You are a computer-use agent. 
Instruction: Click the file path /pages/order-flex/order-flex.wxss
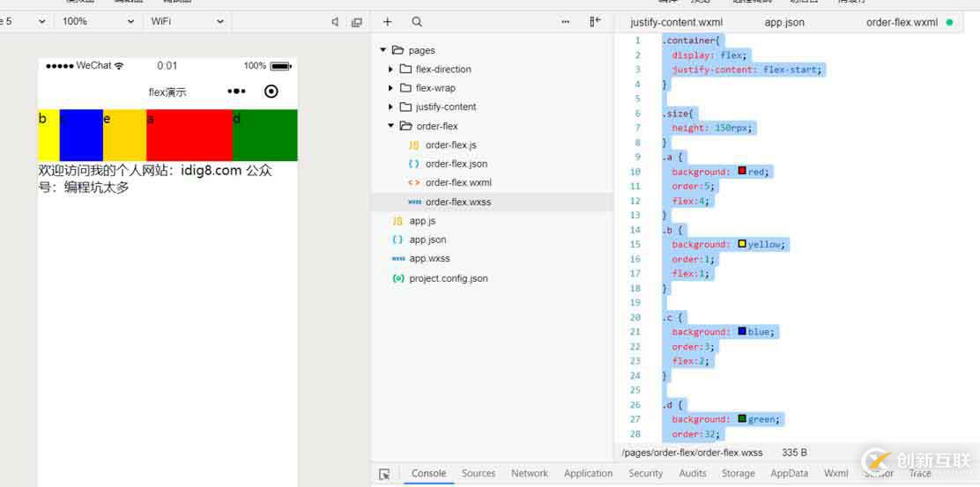tap(693, 452)
